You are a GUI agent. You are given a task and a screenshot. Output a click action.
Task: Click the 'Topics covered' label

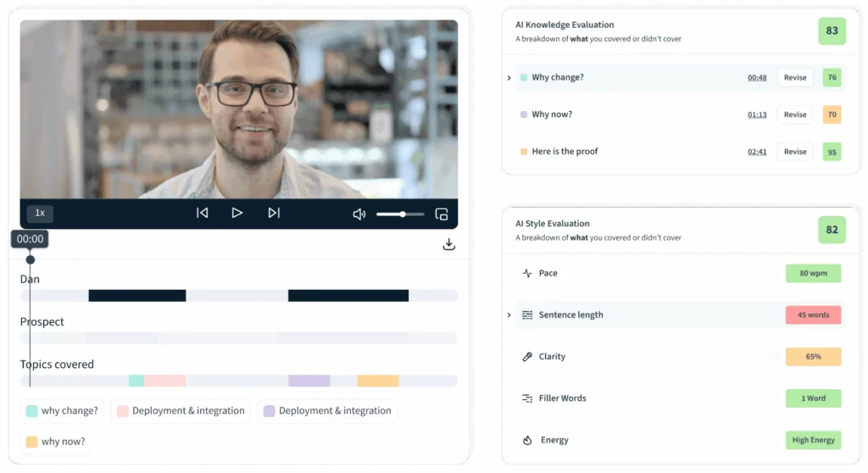57,364
